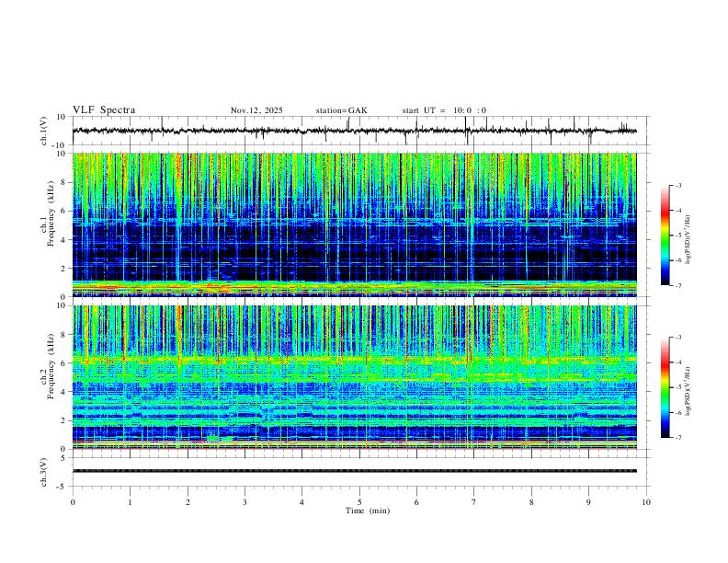Click the ch.2 spectrogram "6" kHz tick label
The image size is (728, 563).
tap(63, 363)
